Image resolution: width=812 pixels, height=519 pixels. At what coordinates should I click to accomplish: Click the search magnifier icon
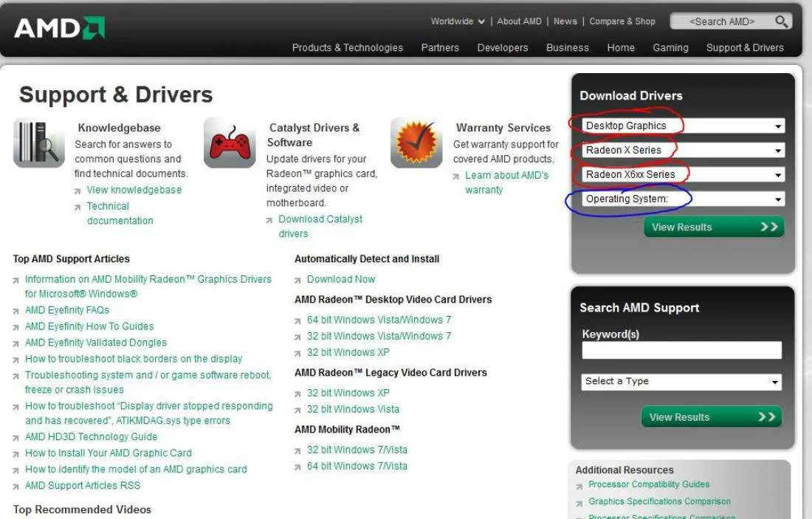[x=781, y=21]
